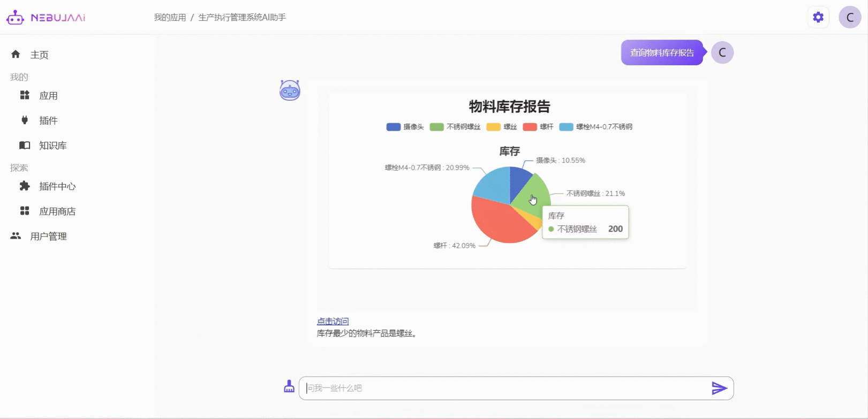868x419 pixels.
Task: Toggle 螺栓M4-0.7不锈钢 legend entry
Action: pyautogui.click(x=595, y=127)
